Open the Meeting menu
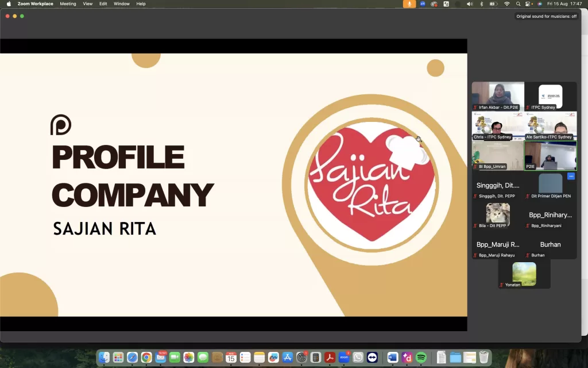 click(68, 4)
